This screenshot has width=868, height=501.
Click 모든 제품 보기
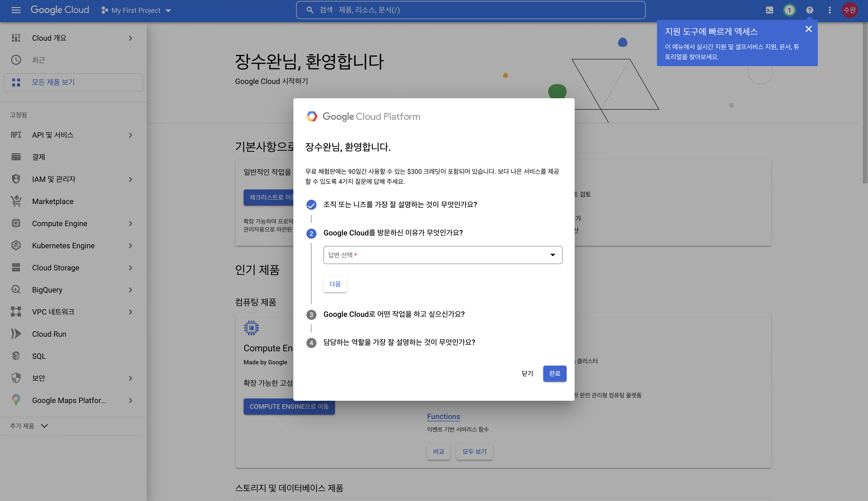(x=73, y=82)
